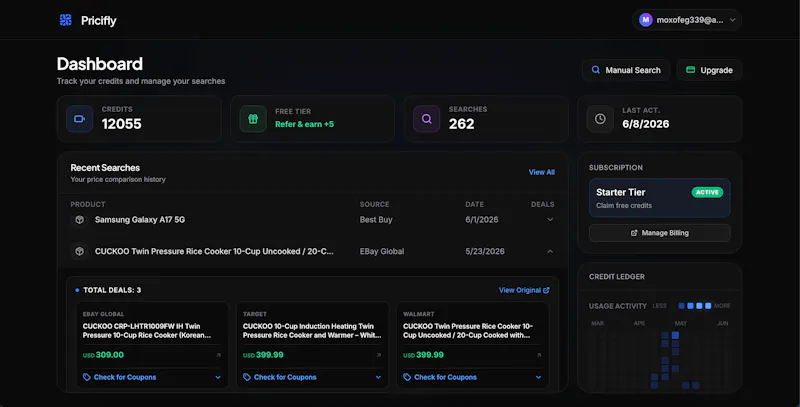Click the Manage Billing button

[659, 233]
